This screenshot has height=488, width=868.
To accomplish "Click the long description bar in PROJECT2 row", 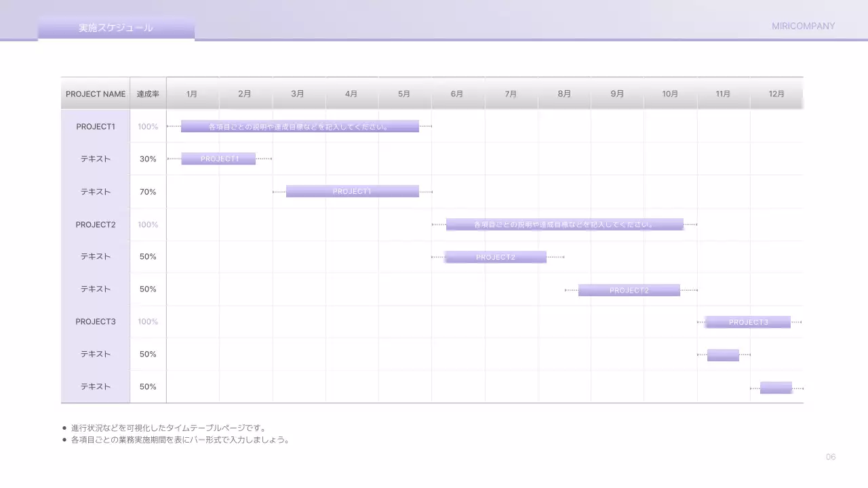I will (x=564, y=224).
